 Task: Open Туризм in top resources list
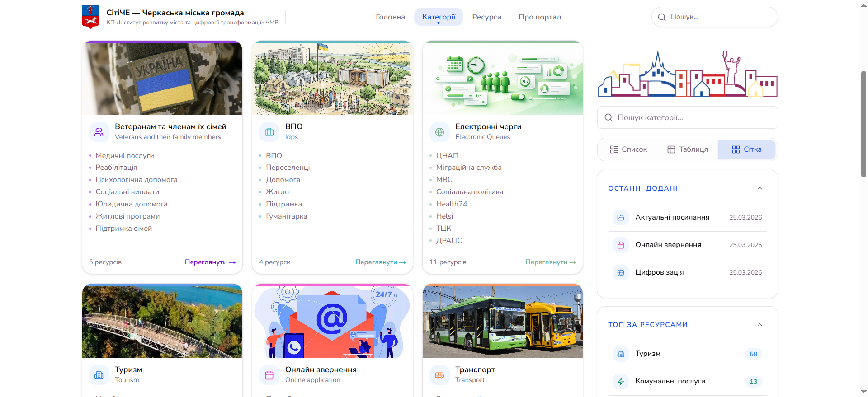pos(688,354)
